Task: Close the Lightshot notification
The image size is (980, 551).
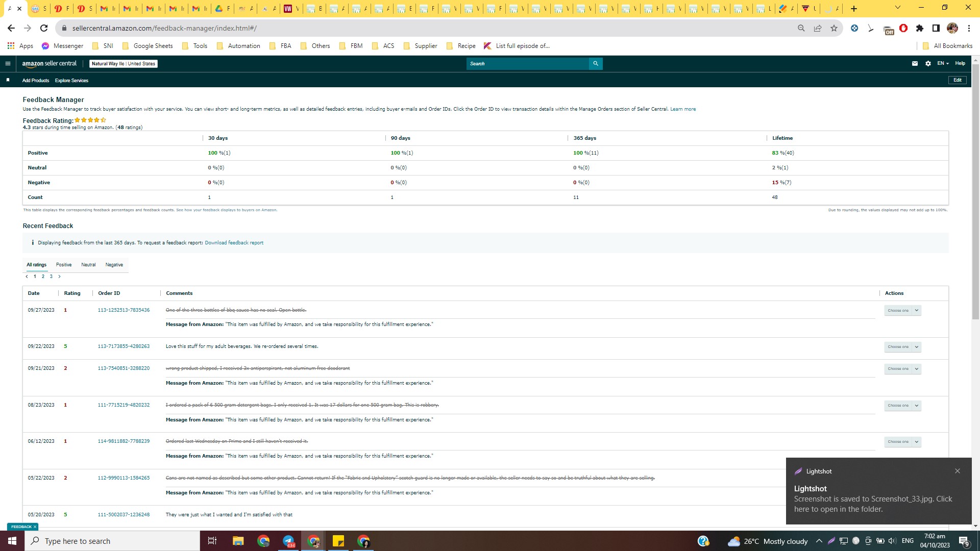Action: coord(958,471)
